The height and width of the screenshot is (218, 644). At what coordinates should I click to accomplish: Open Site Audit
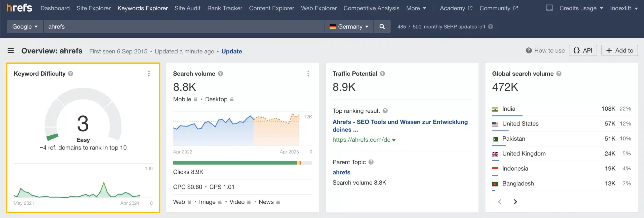tap(187, 8)
